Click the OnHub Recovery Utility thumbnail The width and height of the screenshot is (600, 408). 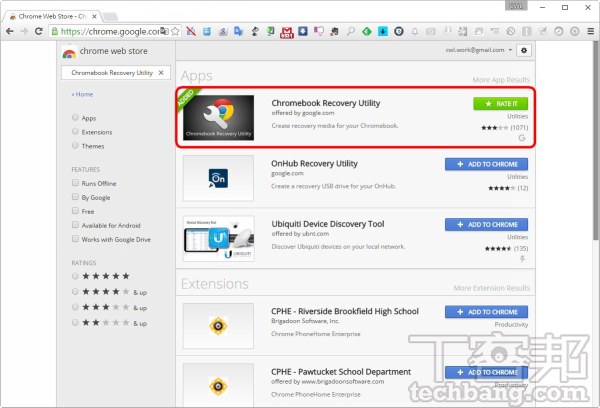click(x=218, y=178)
